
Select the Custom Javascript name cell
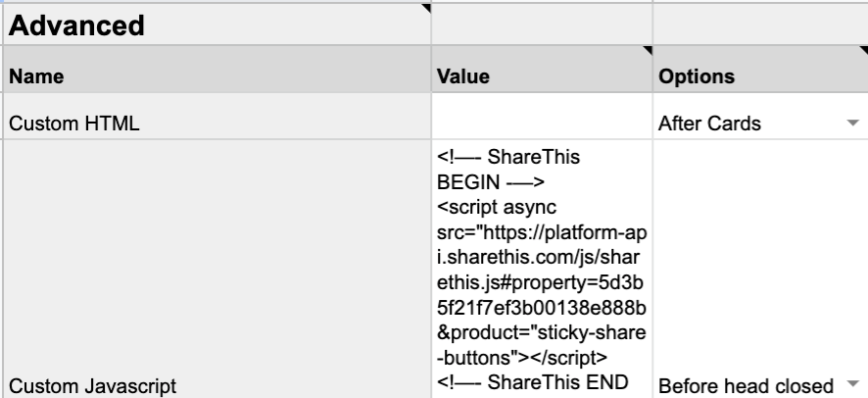pos(216,384)
